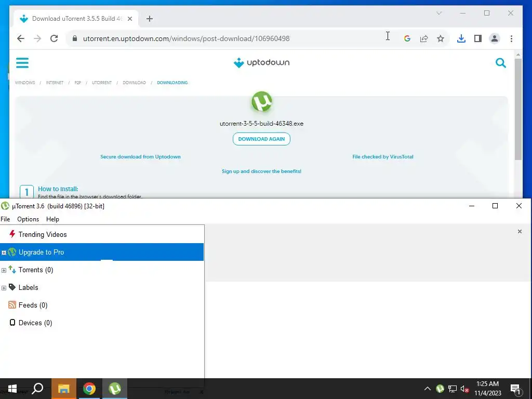Click the uTorrent title bar logo
Screen dimensions: 532x399
pyautogui.click(x=5, y=206)
